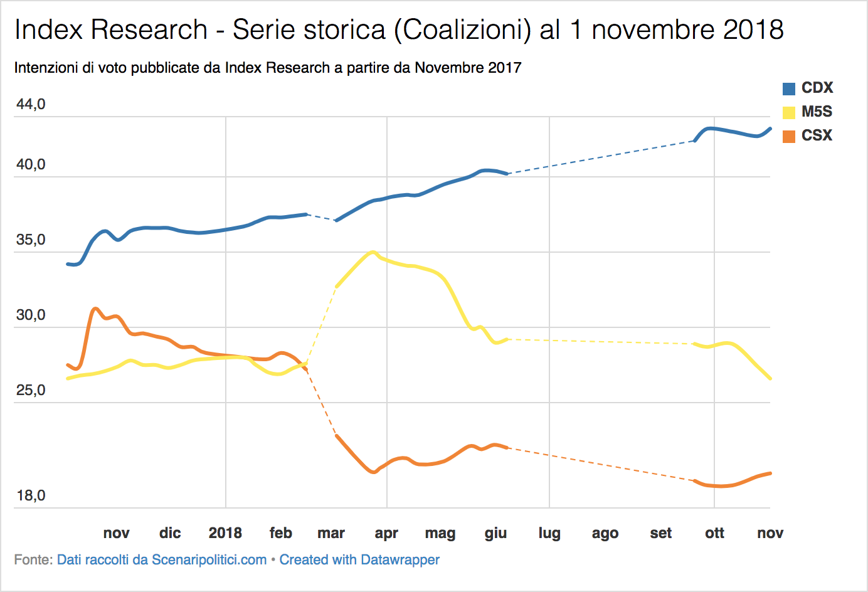
Task: Click the blue CDX legend color swatch
Action: coord(789,88)
